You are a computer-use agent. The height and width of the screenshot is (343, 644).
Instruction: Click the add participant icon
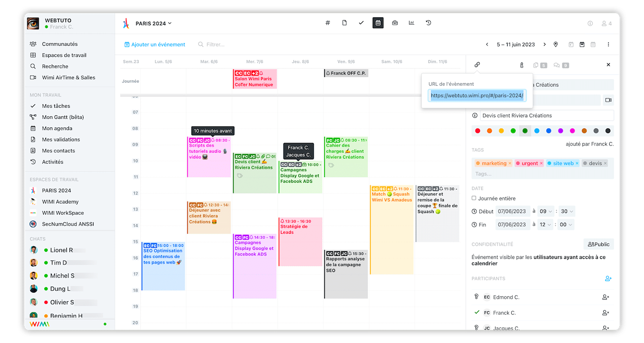[608, 279]
